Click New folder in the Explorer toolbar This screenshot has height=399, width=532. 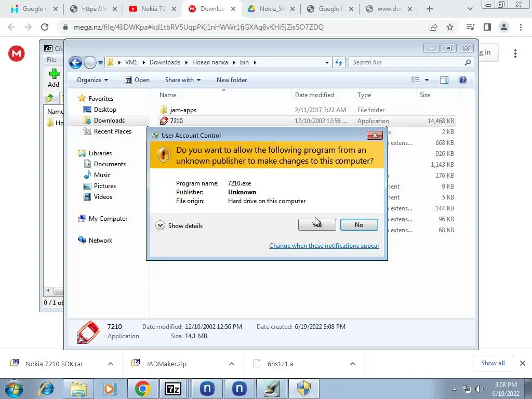232,80
